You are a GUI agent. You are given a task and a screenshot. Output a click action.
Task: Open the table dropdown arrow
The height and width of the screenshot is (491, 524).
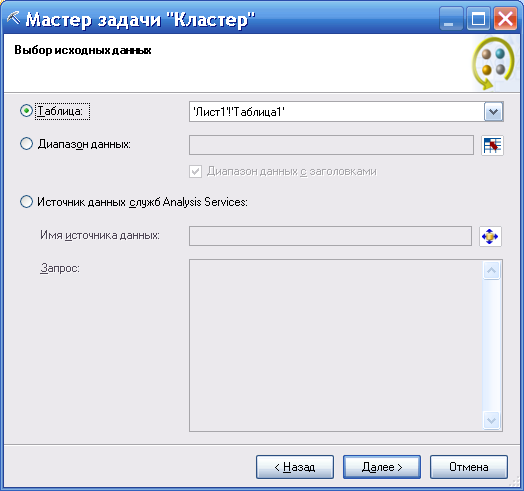[493, 112]
